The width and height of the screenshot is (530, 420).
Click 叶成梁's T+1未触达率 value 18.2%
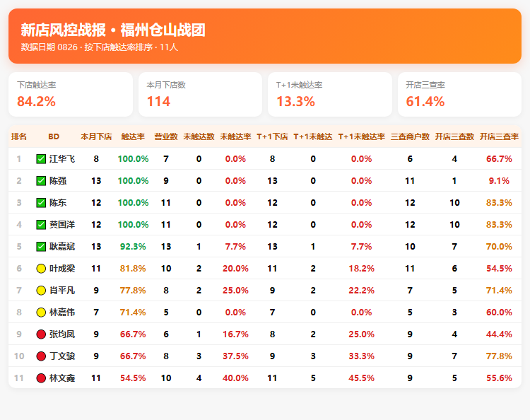[362, 269]
